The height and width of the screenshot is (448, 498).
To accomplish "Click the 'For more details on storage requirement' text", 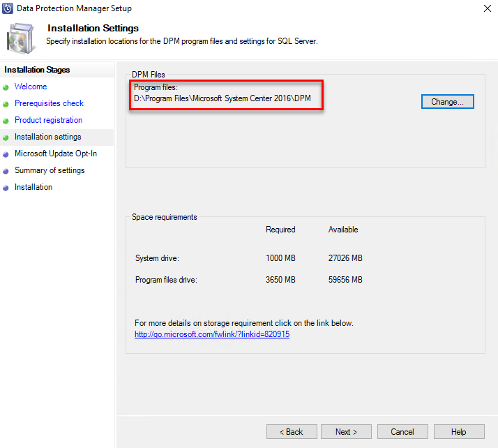I will [x=244, y=323].
